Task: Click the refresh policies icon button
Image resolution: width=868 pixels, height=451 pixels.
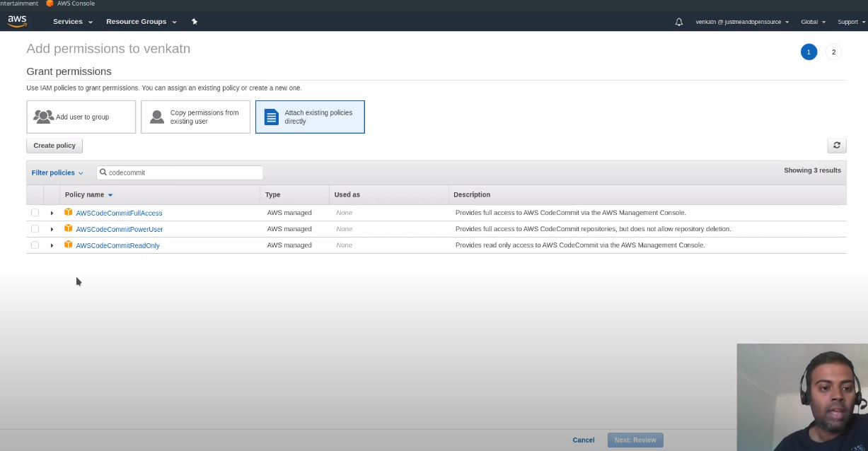Action: click(837, 145)
